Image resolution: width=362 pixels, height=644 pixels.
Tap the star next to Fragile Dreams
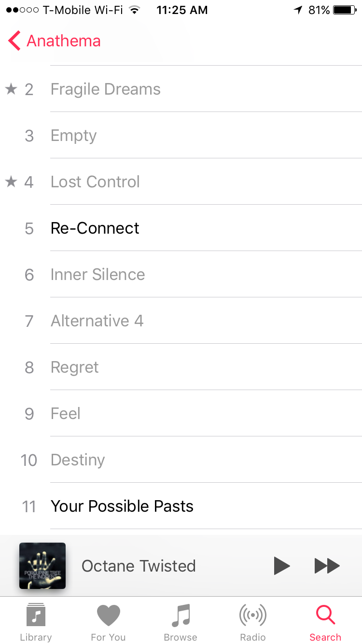pyautogui.click(x=11, y=89)
